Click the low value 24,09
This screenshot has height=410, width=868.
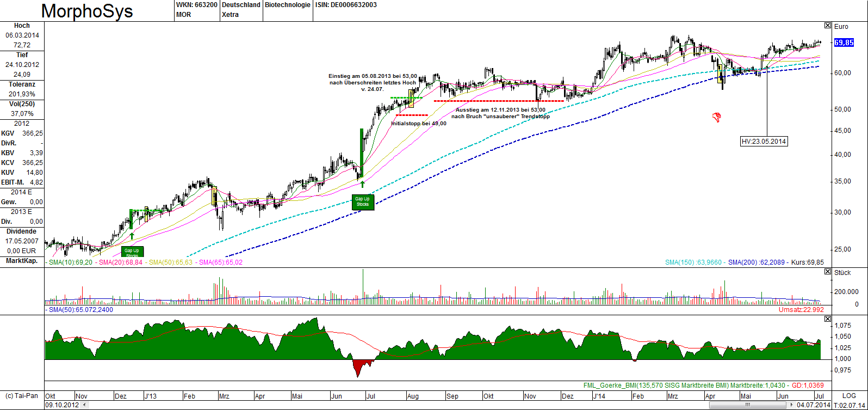tap(22, 75)
